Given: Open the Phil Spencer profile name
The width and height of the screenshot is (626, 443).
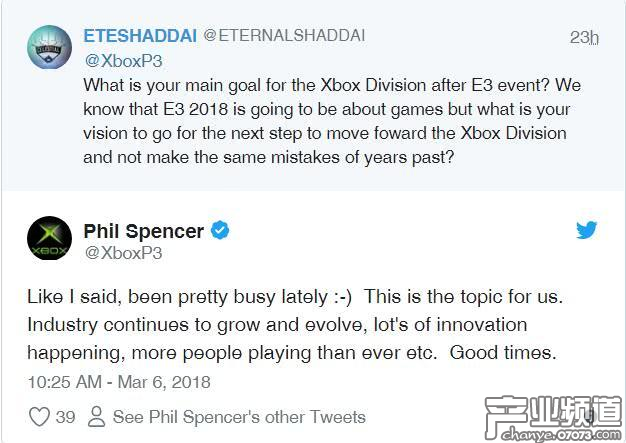Looking at the screenshot, I should [143, 231].
